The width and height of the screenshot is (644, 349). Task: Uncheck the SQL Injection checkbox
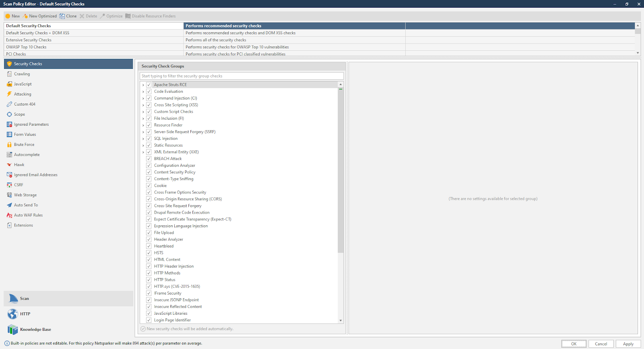click(149, 139)
